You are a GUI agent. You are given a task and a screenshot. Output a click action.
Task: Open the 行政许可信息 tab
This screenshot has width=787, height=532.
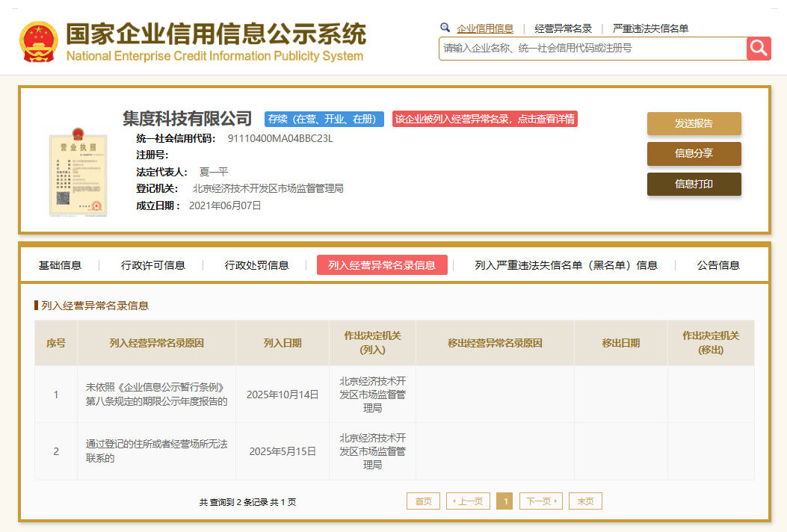pyautogui.click(x=152, y=265)
